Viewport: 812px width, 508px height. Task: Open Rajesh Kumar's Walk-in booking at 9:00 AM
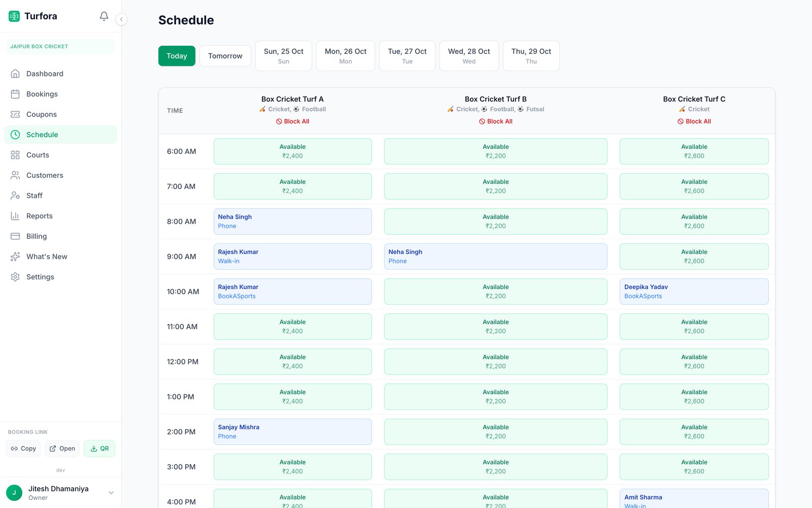point(292,257)
